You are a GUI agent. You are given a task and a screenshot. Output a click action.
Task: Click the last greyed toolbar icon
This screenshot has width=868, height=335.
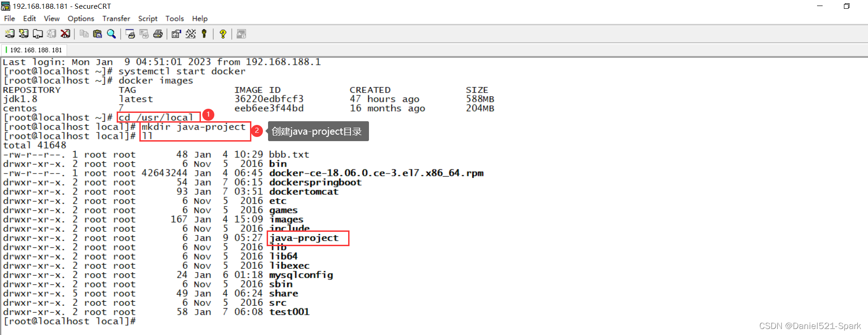click(241, 34)
